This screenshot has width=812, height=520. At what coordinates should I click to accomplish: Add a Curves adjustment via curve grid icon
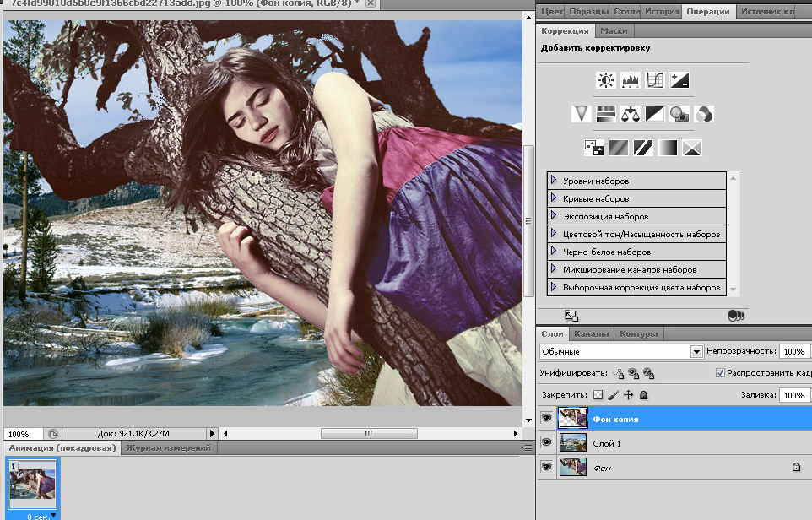click(655, 80)
